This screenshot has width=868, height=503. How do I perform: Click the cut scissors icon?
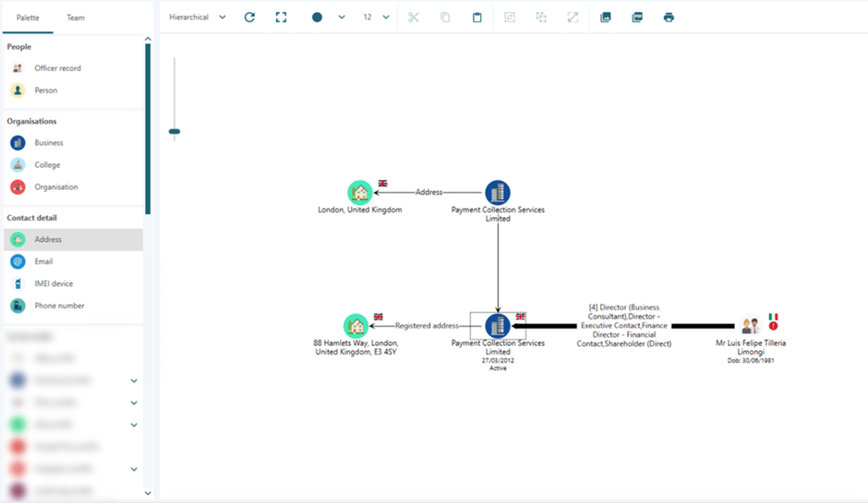[x=414, y=18]
